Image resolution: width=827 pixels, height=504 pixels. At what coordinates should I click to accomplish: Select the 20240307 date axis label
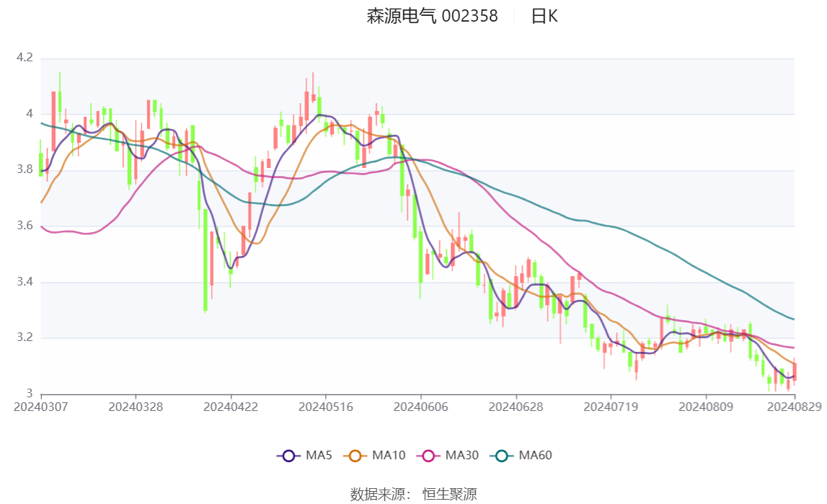pyautogui.click(x=40, y=407)
